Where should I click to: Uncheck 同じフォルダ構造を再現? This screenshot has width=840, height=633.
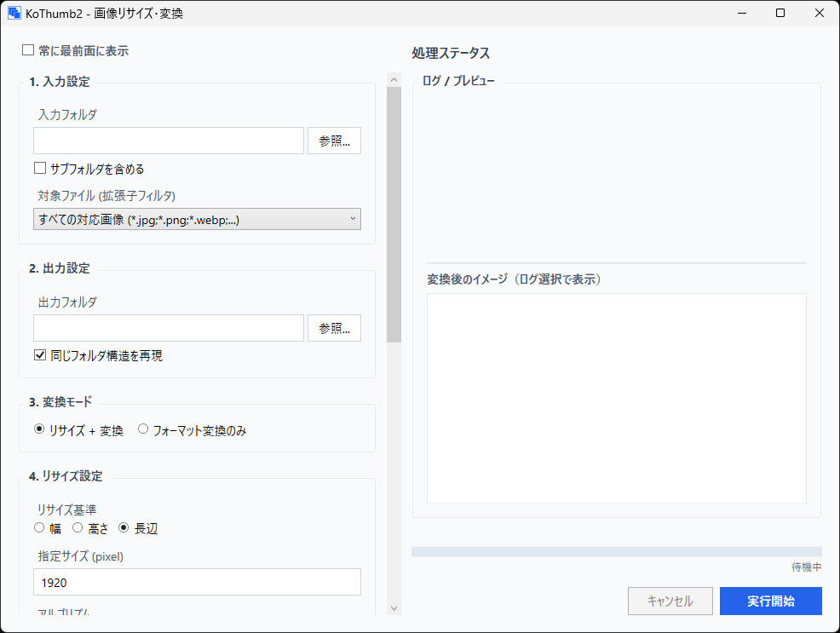pos(39,354)
